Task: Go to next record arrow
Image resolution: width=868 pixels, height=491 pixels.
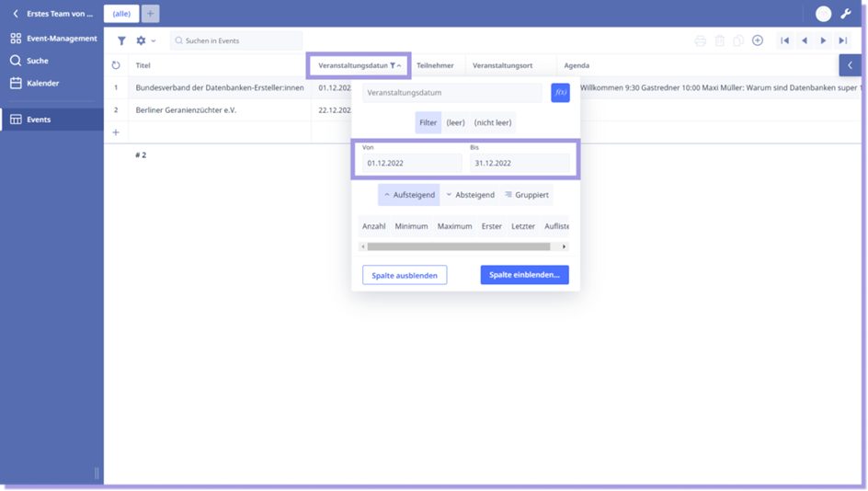Action: click(x=823, y=40)
